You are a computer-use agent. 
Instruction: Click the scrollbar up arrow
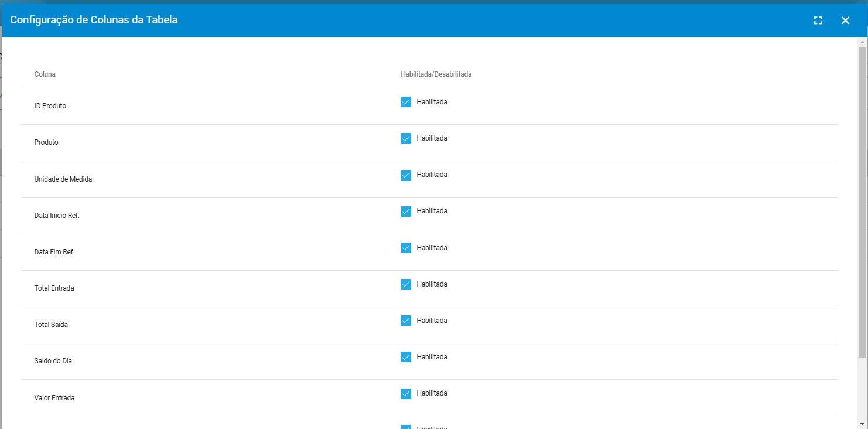(862, 42)
